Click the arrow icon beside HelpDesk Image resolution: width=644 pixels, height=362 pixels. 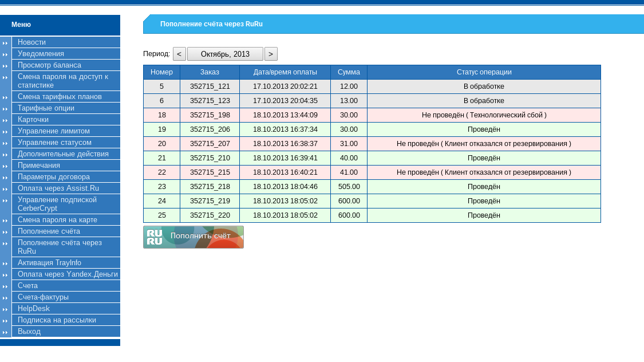(x=5, y=309)
